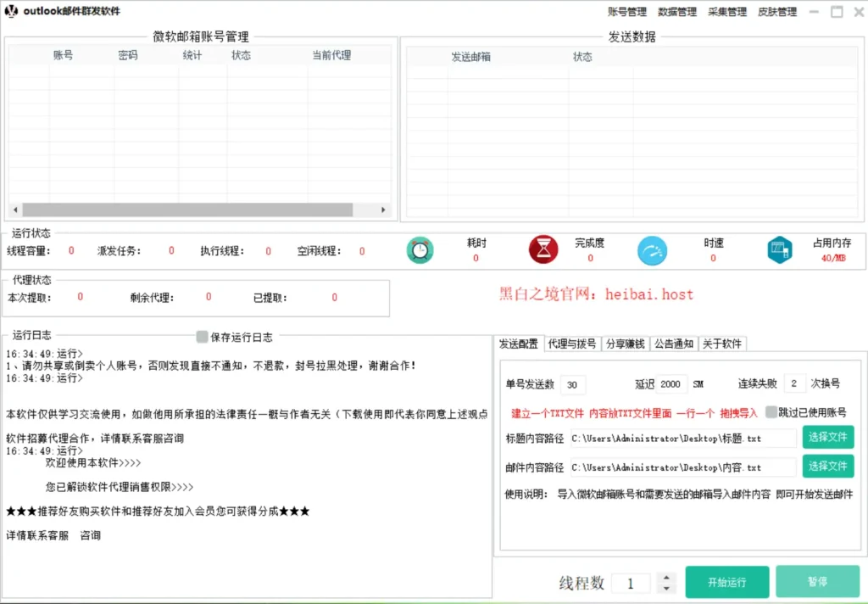Viewport: 868px width, 604px height.
Task: Increase 线程数 with the up arrow
Action: tap(666, 576)
